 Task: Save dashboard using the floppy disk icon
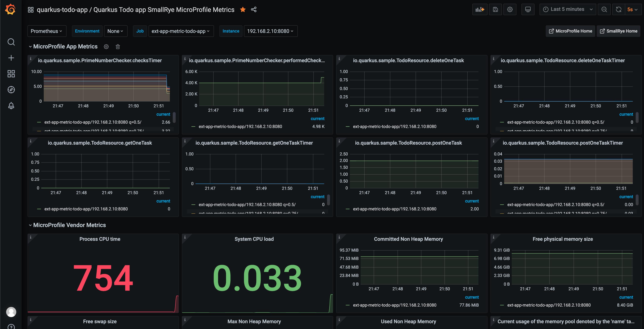pos(495,10)
